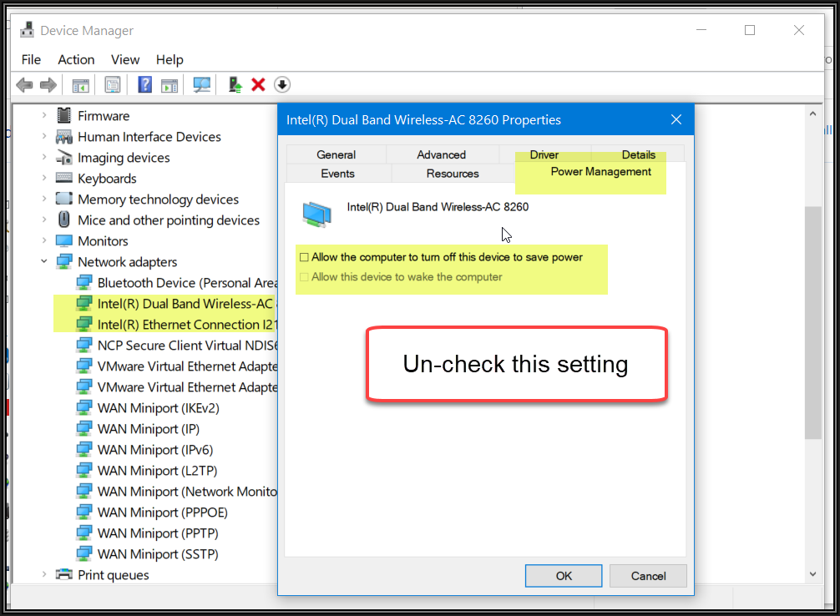Expand the Memory technology devices category
The width and height of the screenshot is (840, 616).
point(44,199)
